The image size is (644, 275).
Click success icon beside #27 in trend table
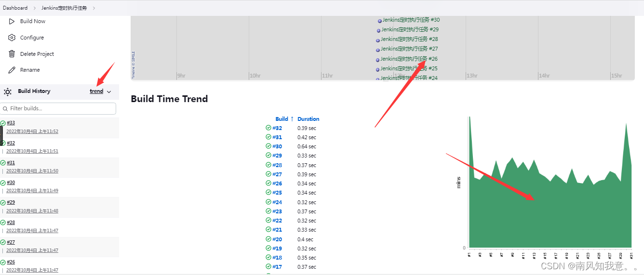[268, 174]
